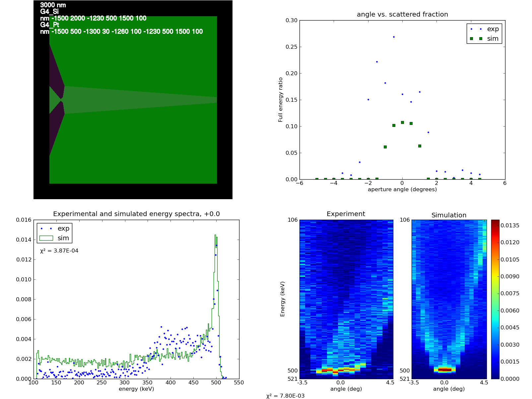Click the 'aperture angle (degrees)' axis label

[x=402, y=190]
